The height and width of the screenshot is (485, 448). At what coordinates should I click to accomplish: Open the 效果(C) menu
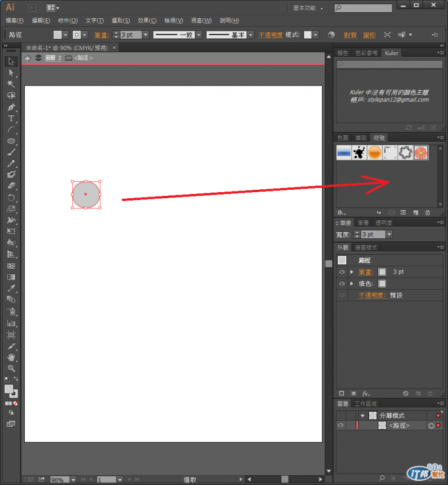[x=147, y=21]
